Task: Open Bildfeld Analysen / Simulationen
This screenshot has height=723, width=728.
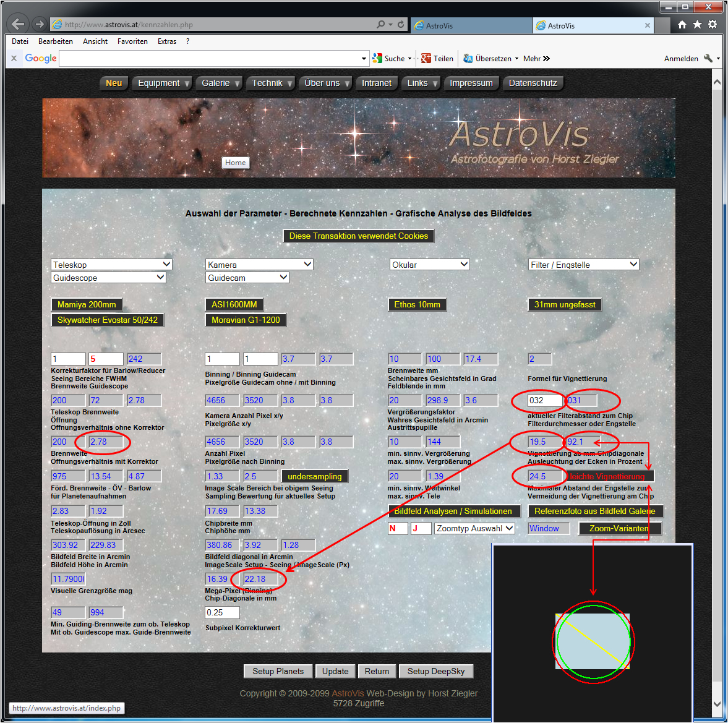Action: click(x=453, y=511)
